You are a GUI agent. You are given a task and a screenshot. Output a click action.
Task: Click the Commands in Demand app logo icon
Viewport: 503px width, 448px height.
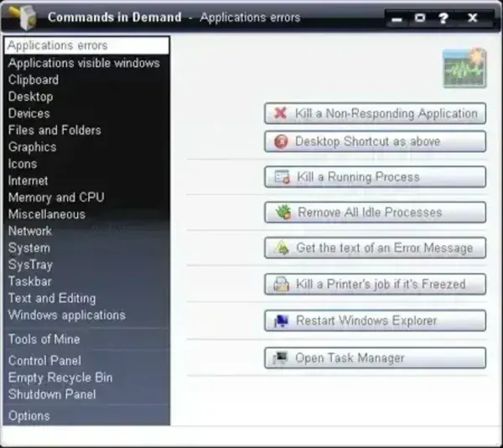23,17
